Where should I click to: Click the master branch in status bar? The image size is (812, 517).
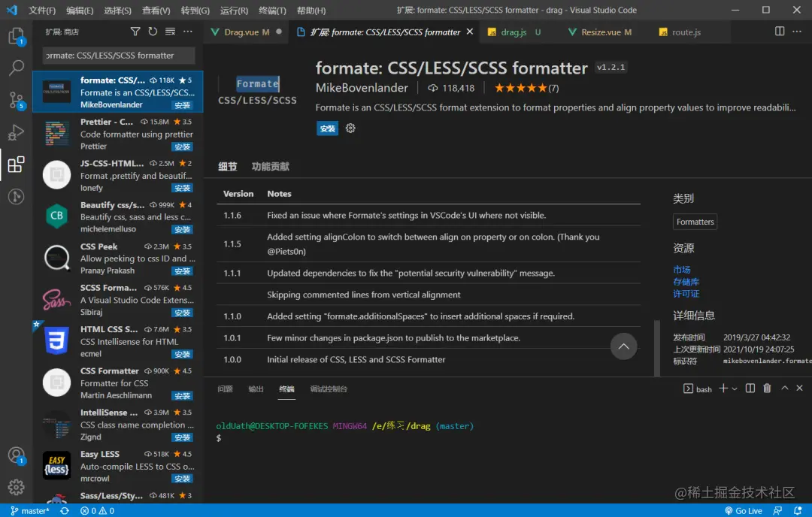pyautogui.click(x=29, y=511)
